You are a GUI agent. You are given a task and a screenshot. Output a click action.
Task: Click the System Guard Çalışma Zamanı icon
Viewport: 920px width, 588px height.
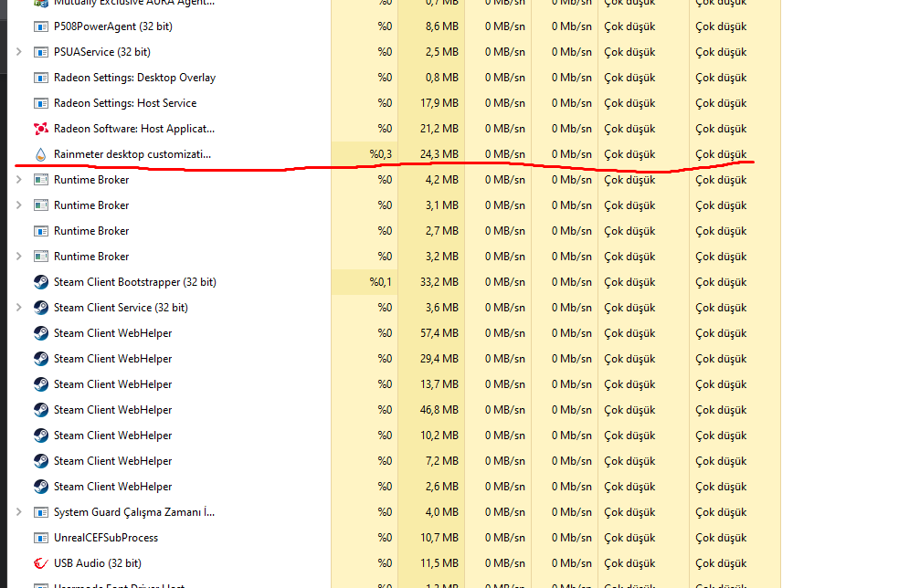40,512
